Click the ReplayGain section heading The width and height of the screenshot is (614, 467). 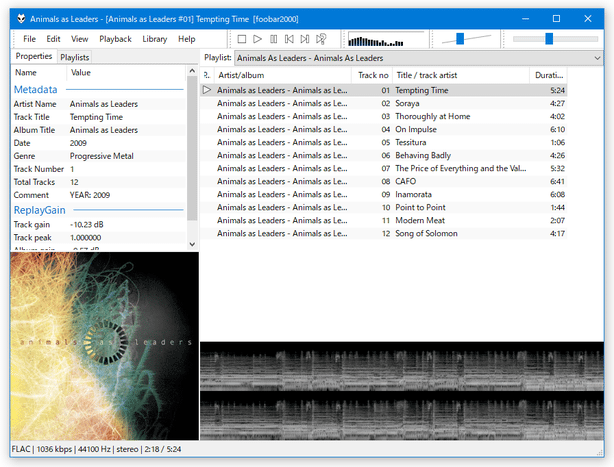point(40,210)
